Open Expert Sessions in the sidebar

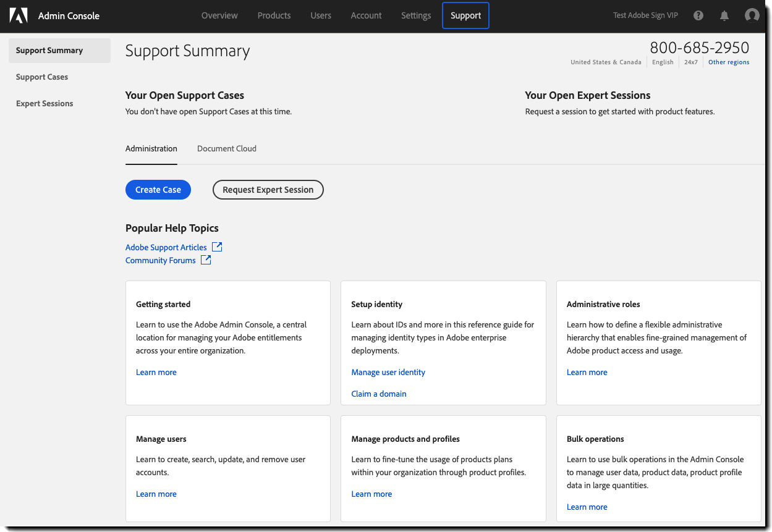45,104
